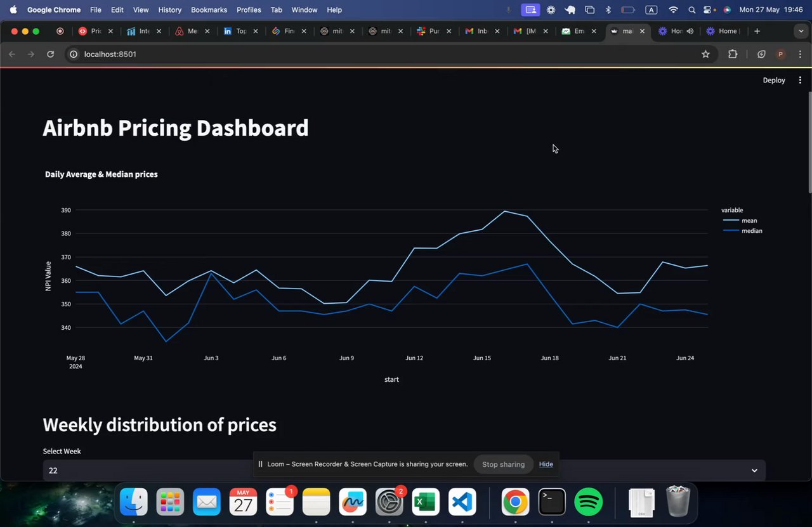812x527 pixels.
Task: Click the '390' y-axis label
Action: tap(66, 210)
